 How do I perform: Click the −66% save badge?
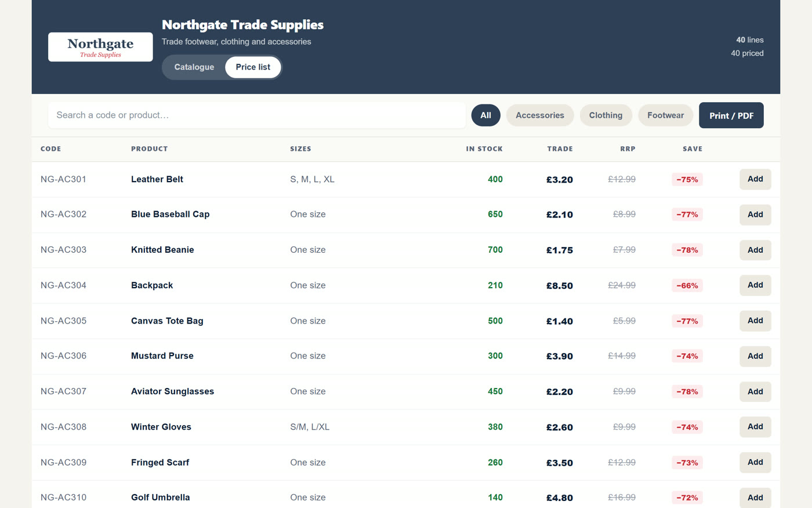pos(687,286)
